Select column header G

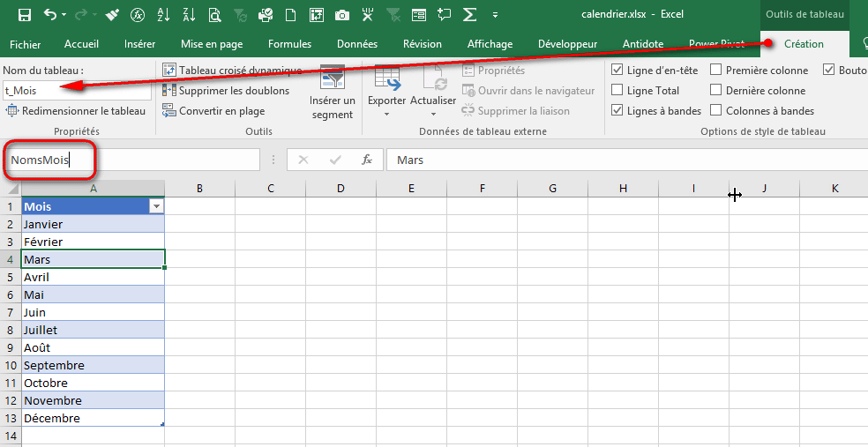pyautogui.click(x=552, y=189)
